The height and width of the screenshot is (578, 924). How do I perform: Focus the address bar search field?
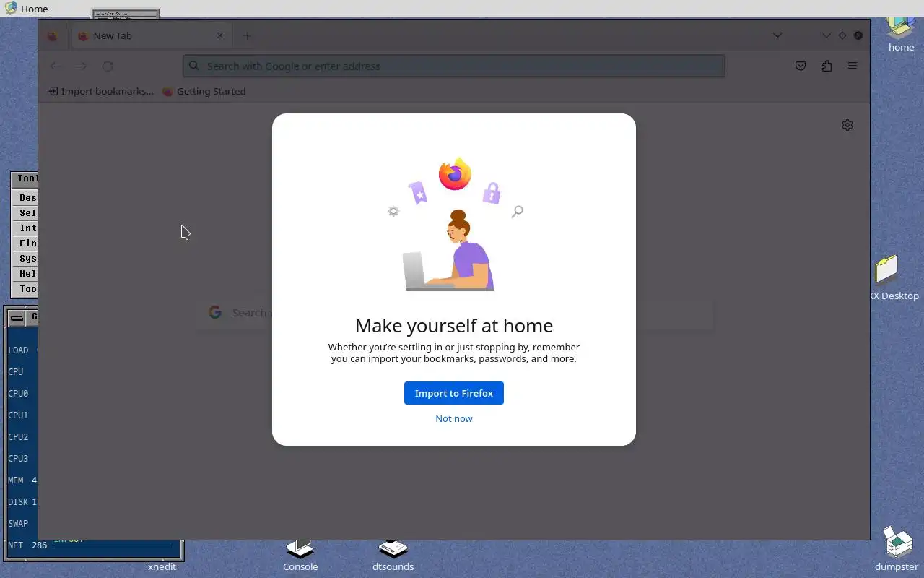[x=453, y=66]
